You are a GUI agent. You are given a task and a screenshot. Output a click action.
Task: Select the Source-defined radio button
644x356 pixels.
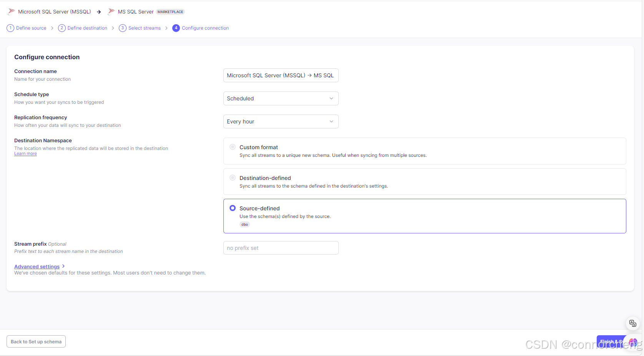click(x=233, y=208)
